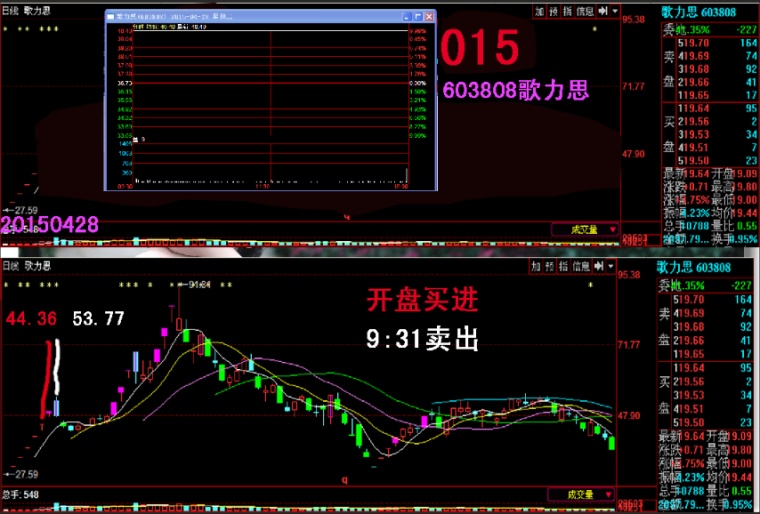Click the 36.73 center price in the intraday popup
The image size is (760, 514).
[125, 83]
